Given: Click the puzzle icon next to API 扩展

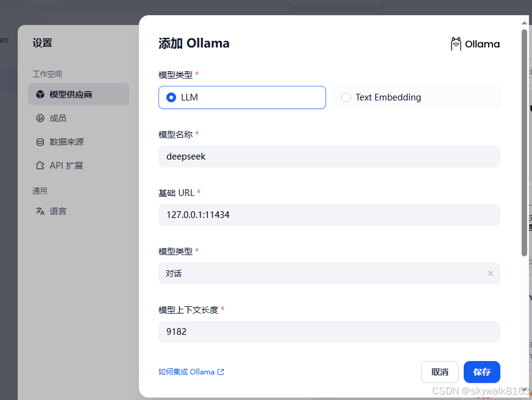Looking at the screenshot, I should coord(40,166).
